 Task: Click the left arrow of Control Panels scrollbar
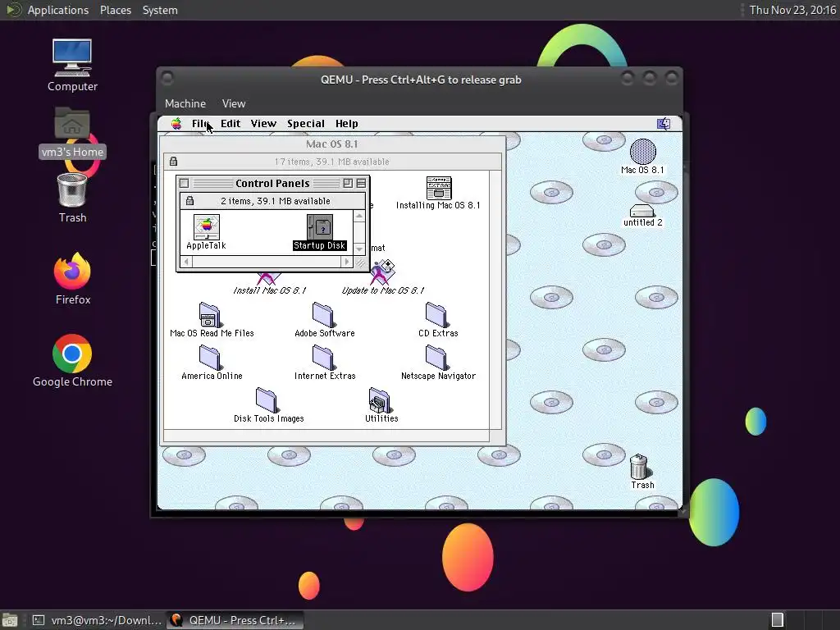tap(186, 262)
